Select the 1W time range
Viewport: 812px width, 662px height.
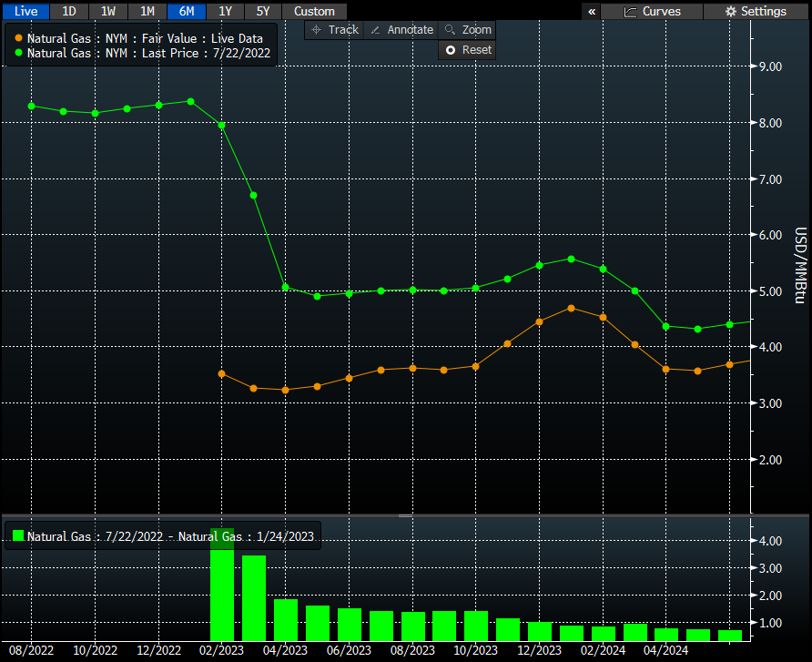tap(108, 11)
